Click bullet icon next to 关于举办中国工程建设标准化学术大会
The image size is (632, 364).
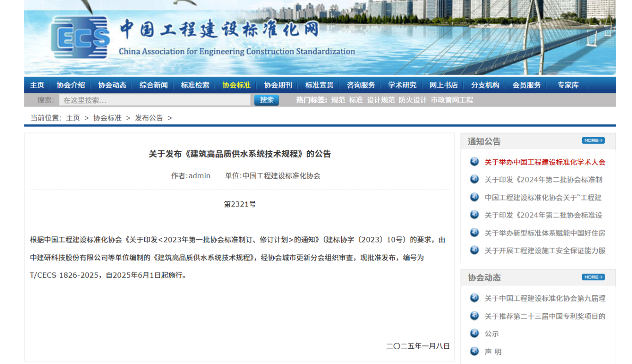tap(474, 162)
